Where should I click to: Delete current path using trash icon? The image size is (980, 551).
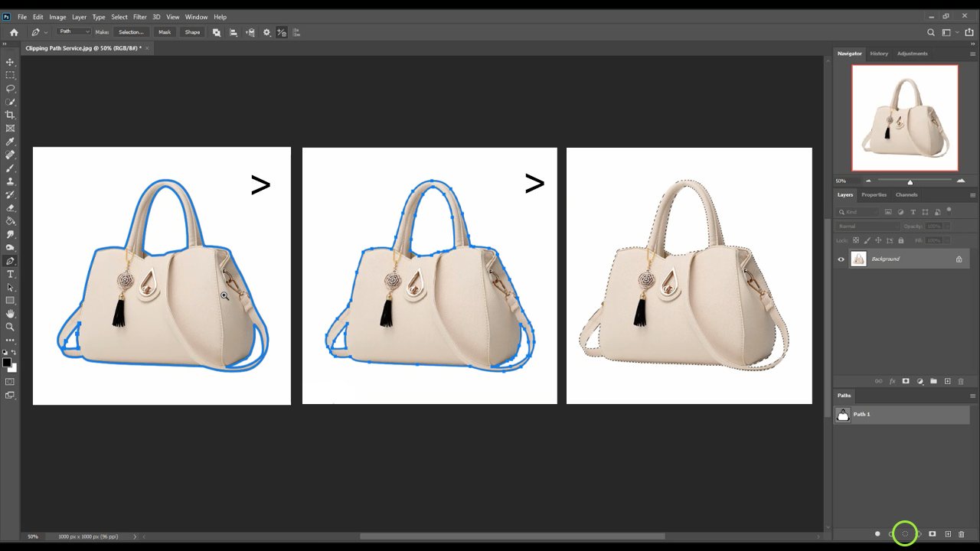[x=962, y=534]
